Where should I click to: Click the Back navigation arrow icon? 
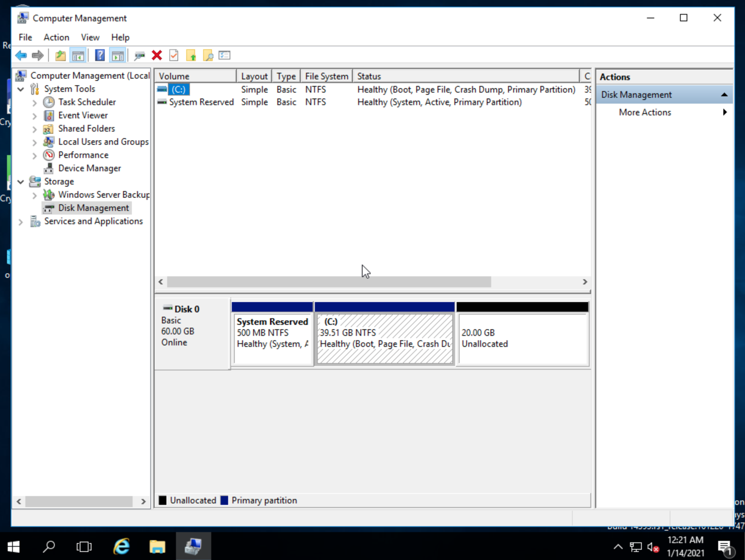22,55
